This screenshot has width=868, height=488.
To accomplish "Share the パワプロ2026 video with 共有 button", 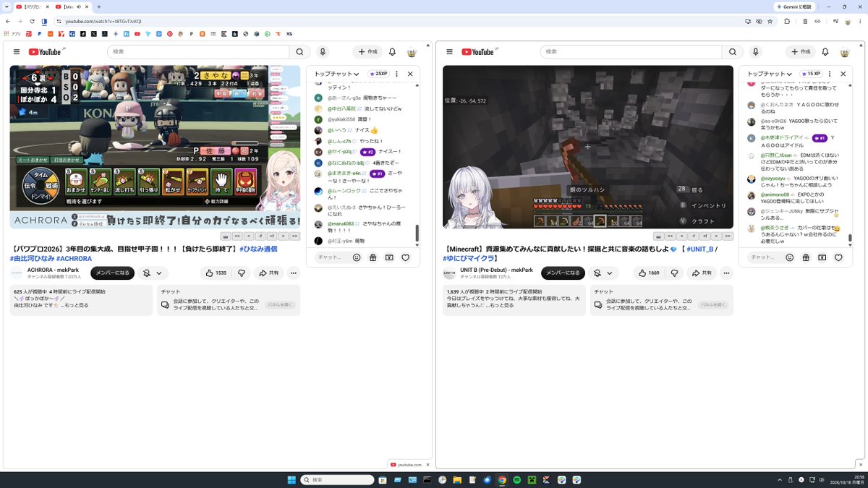I will coord(268,273).
